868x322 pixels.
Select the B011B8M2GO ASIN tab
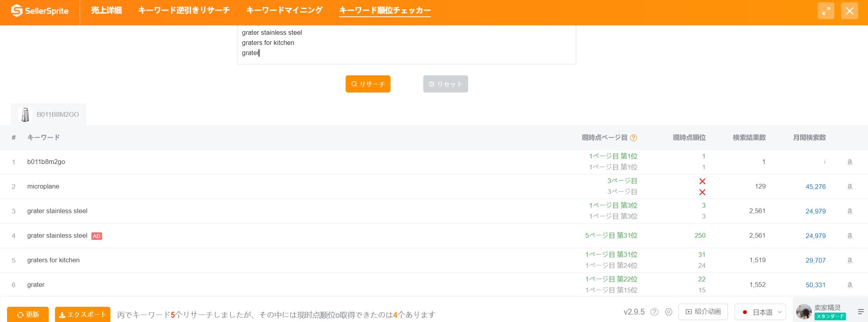point(48,115)
